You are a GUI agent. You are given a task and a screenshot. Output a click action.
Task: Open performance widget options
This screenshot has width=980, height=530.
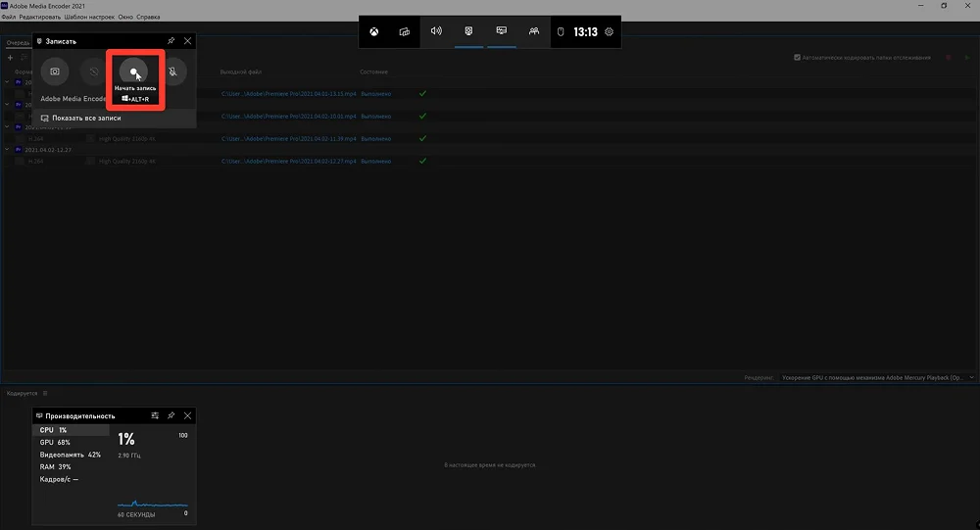click(155, 416)
